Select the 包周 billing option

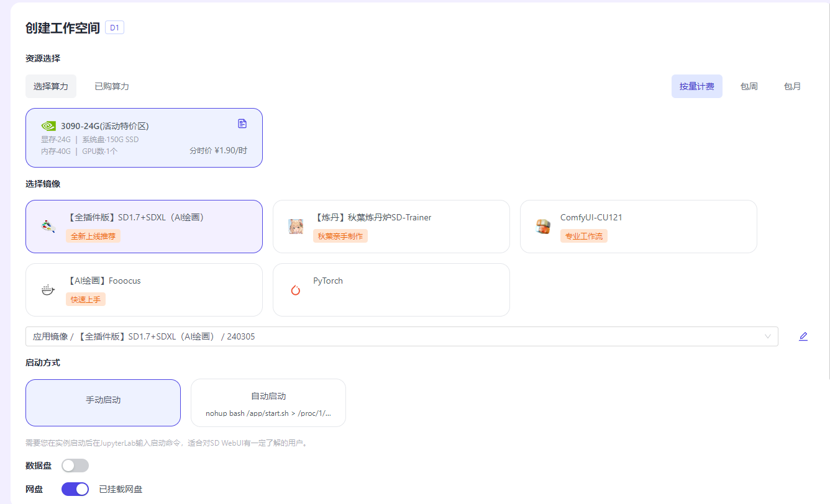(749, 86)
